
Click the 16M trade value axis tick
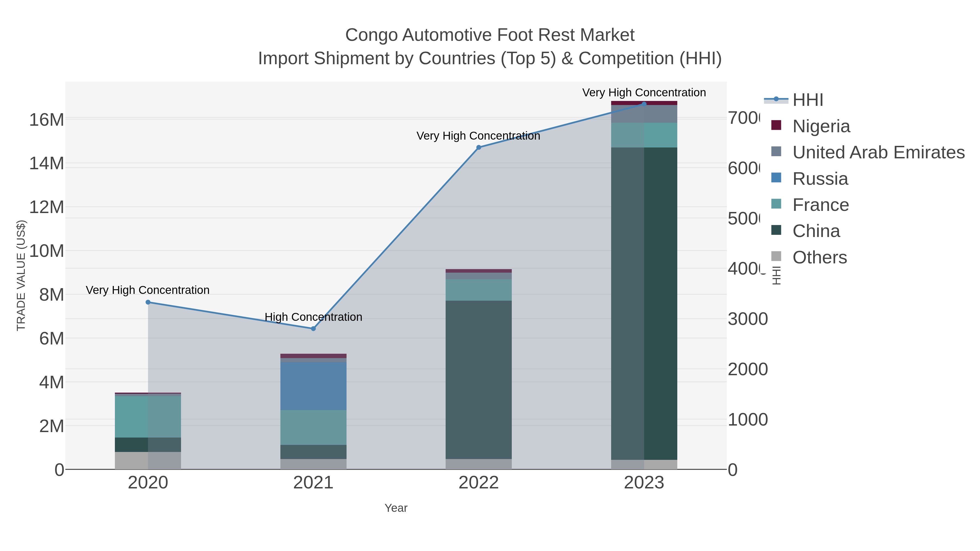coord(46,120)
